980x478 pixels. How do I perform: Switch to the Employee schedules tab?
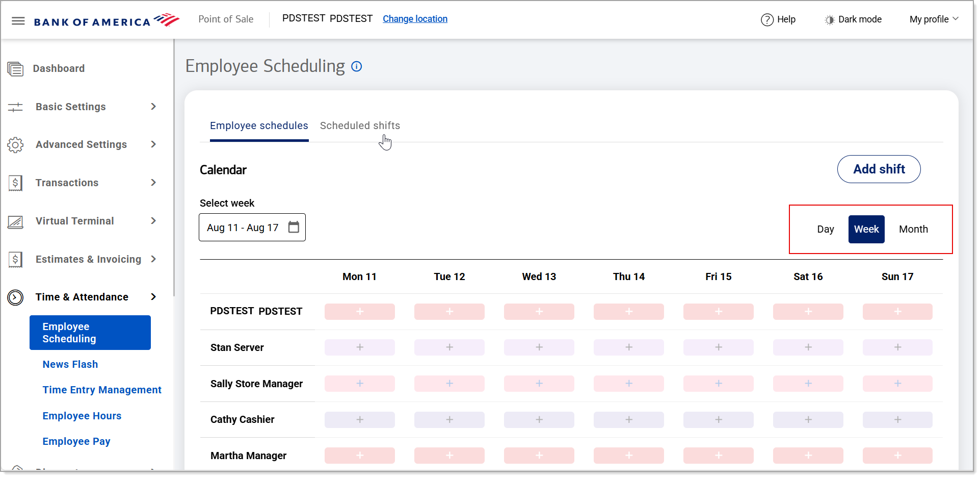tap(259, 125)
